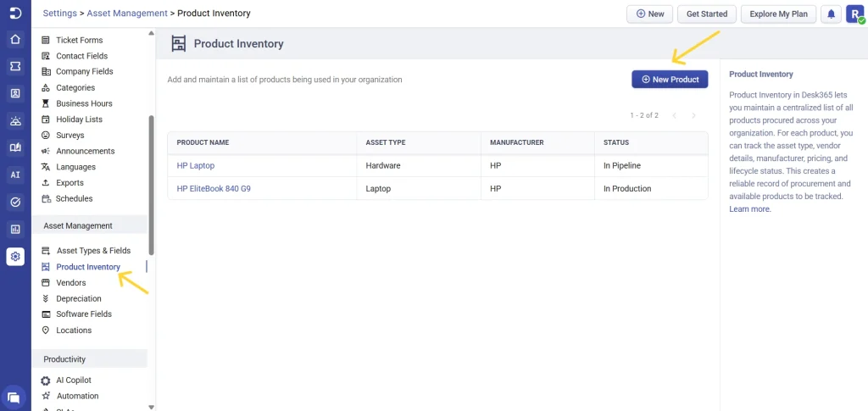This screenshot has width=868, height=411.
Task: Open the AI icon in left rail
Action: pos(15,175)
